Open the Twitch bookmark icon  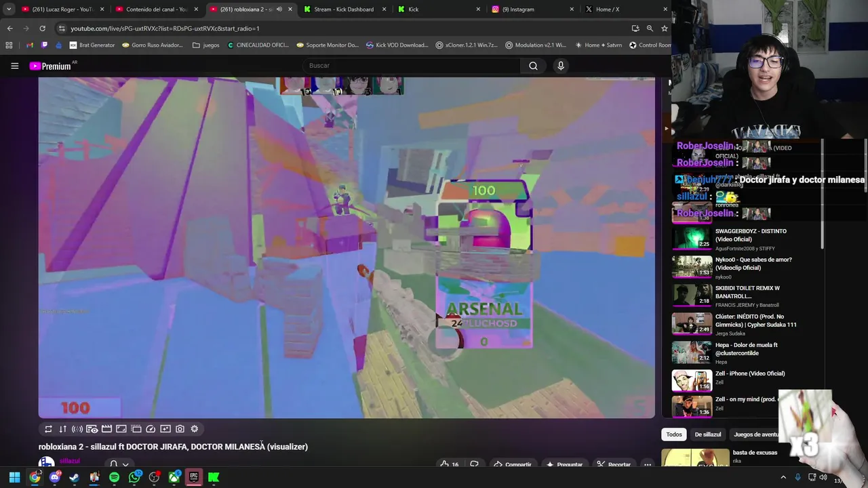click(45, 45)
